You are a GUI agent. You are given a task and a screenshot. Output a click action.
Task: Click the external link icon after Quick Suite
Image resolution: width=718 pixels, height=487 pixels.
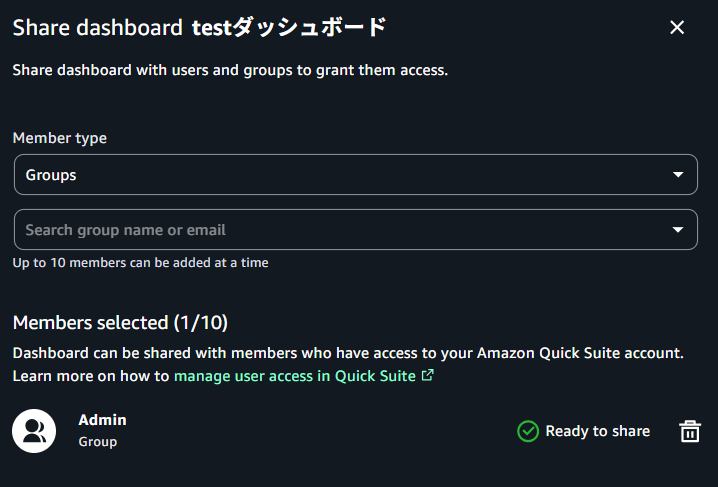point(428,376)
